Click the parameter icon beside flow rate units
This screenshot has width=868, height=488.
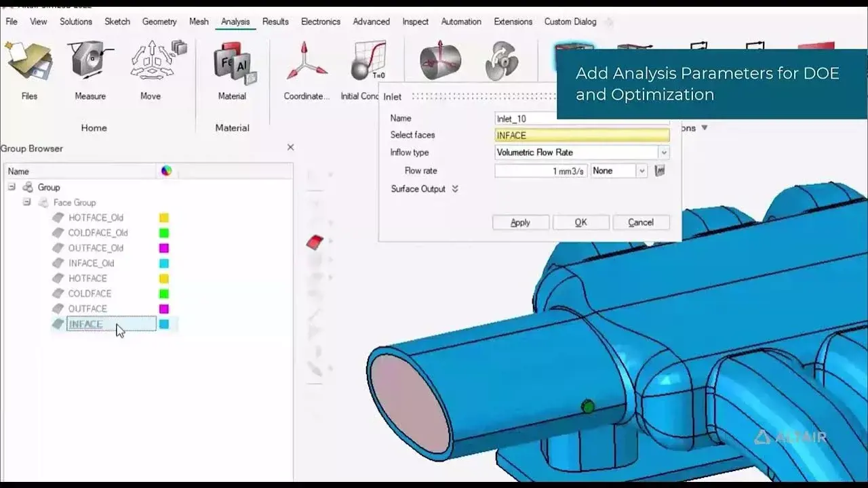660,171
